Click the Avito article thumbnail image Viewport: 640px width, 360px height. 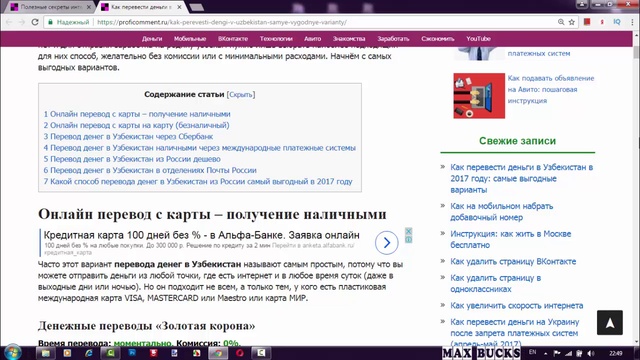[x=479, y=96]
